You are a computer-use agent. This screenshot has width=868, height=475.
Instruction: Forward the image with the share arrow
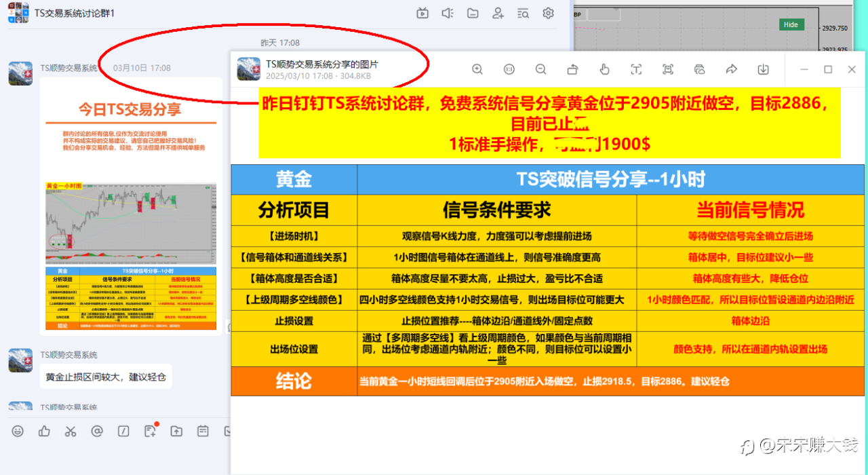(731, 69)
